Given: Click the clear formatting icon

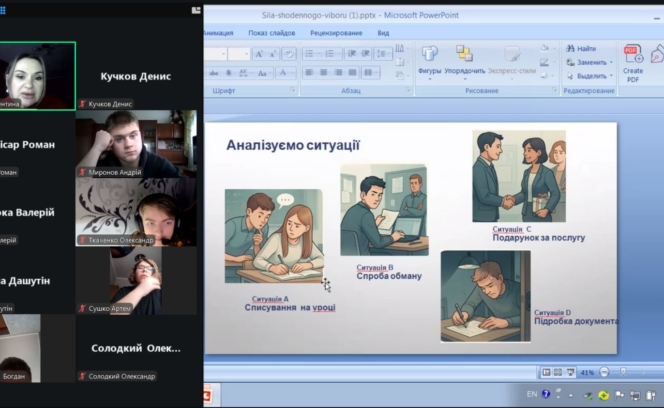Looking at the screenshot, I should click(x=288, y=54).
